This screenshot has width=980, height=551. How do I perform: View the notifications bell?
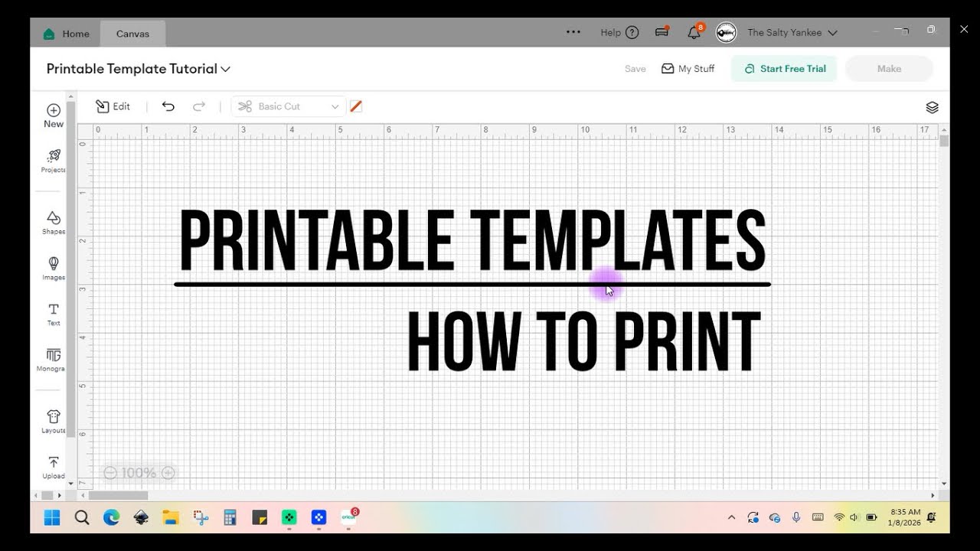(694, 32)
